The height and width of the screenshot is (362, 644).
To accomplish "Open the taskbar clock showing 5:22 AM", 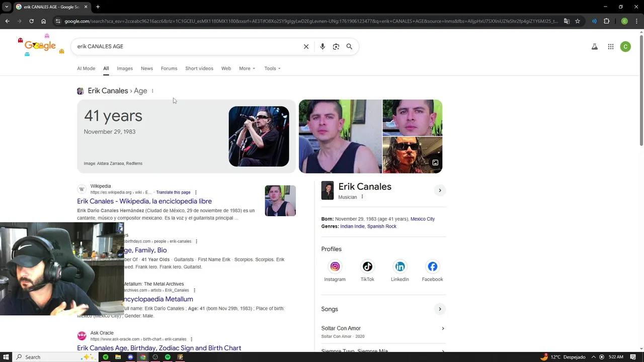I will (x=616, y=357).
